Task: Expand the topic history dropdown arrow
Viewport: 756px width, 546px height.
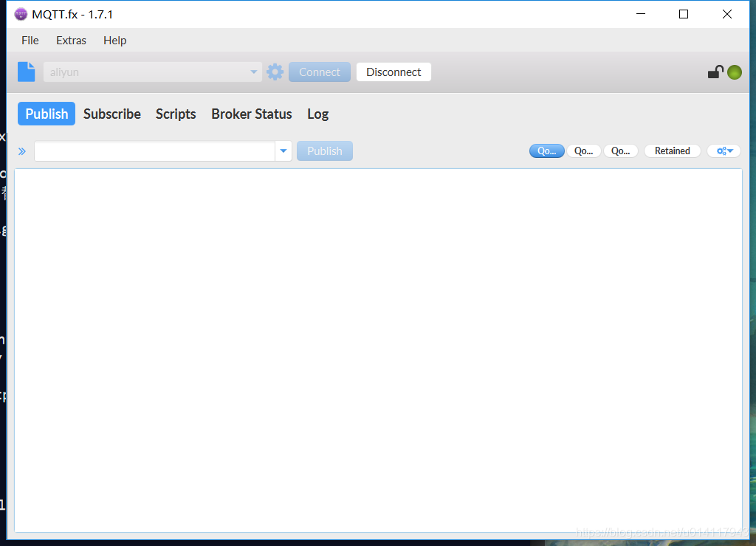Action: click(x=283, y=151)
